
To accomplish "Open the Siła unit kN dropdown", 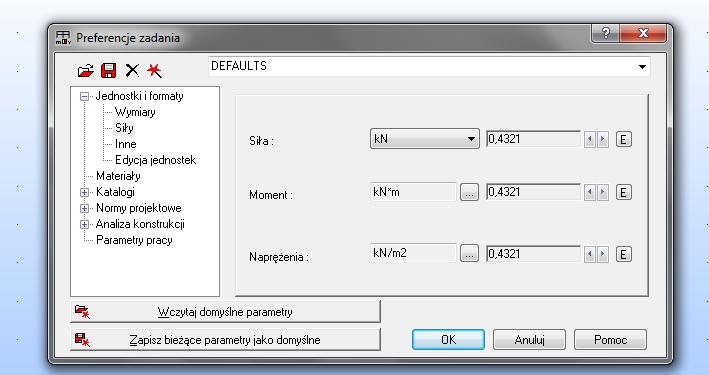I will (x=425, y=139).
